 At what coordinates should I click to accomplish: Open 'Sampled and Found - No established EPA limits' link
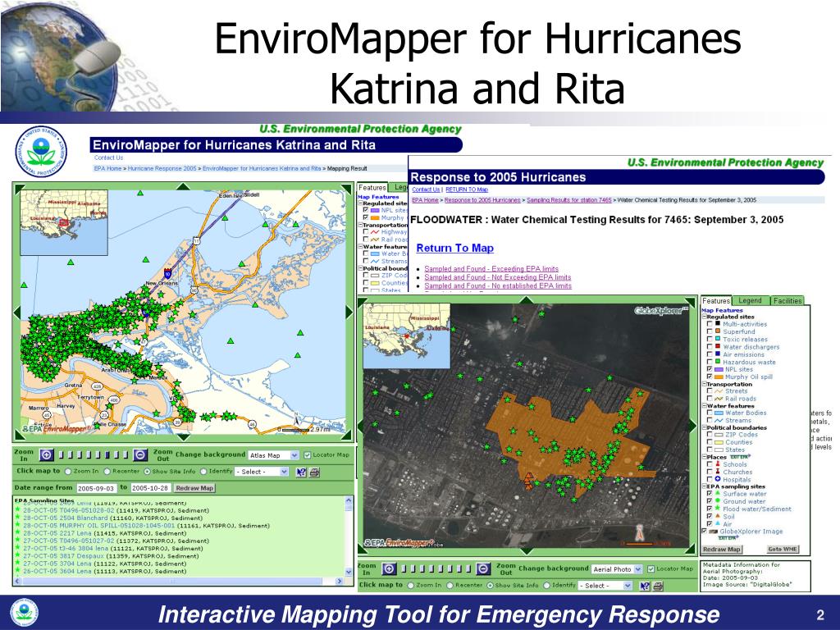(498, 286)
